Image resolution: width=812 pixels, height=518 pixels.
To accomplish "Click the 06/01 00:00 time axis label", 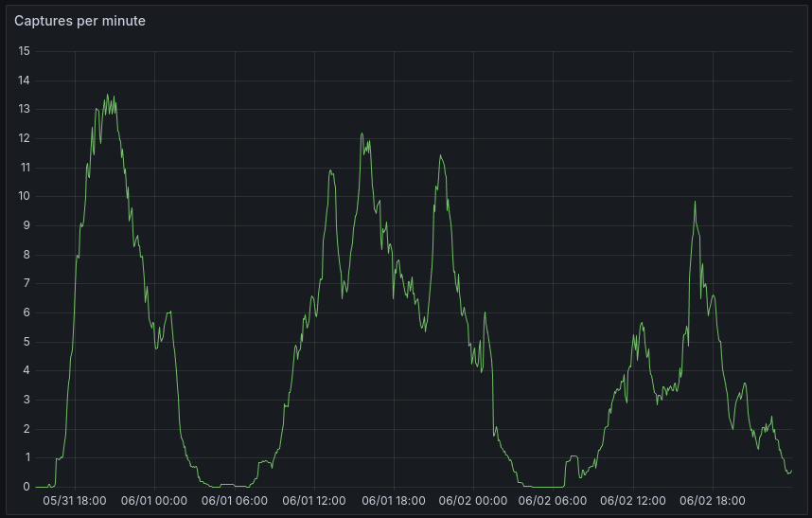I will pyautogui.click(x=154, y=501).
